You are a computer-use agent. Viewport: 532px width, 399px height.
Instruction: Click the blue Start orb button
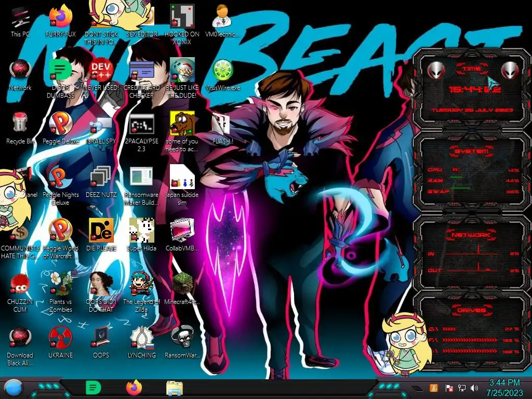[x=14, y=388]
